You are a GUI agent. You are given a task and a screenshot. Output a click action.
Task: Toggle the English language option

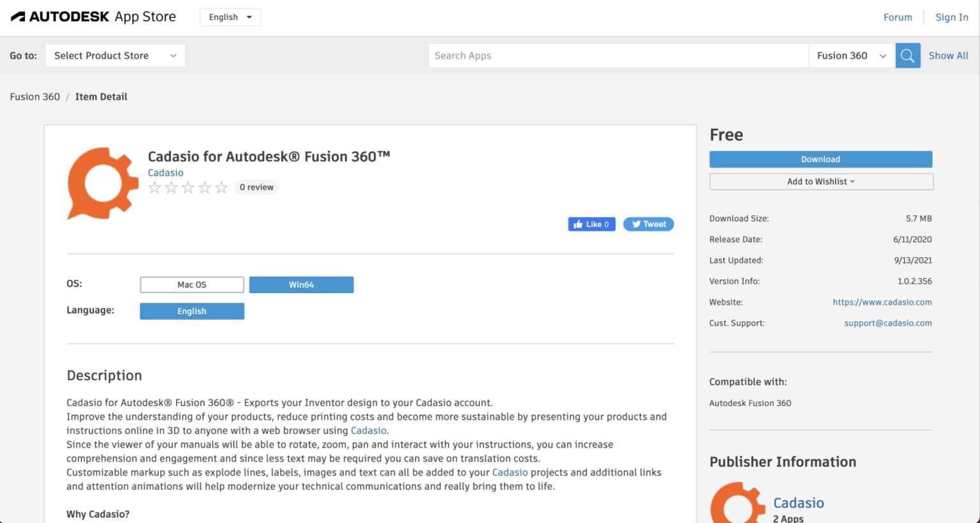[191, 311]
